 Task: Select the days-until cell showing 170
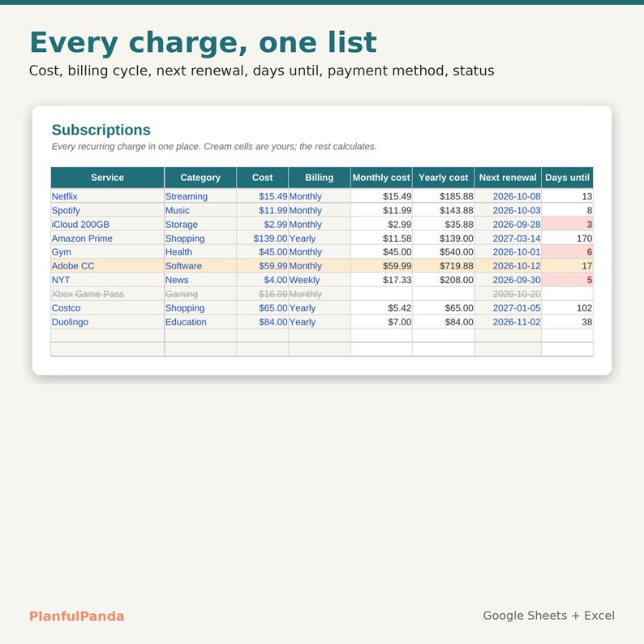[567, 238]
